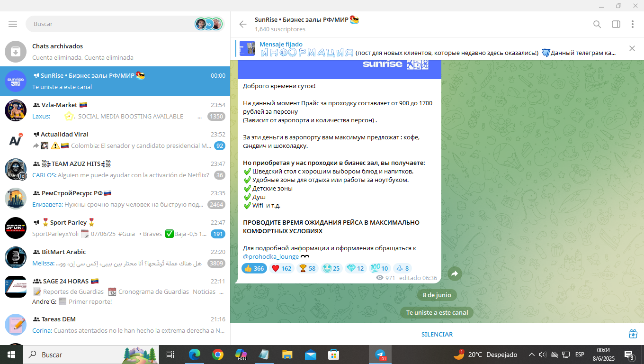Click the Sport Parley avatar logo

(16, 228)
